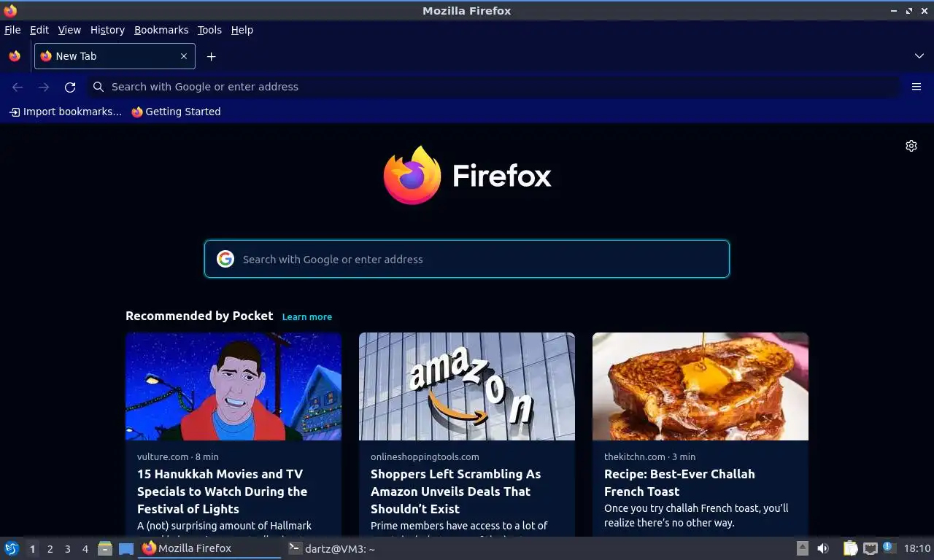Open the file manager taskbar icon

click(x=105, y=548)
